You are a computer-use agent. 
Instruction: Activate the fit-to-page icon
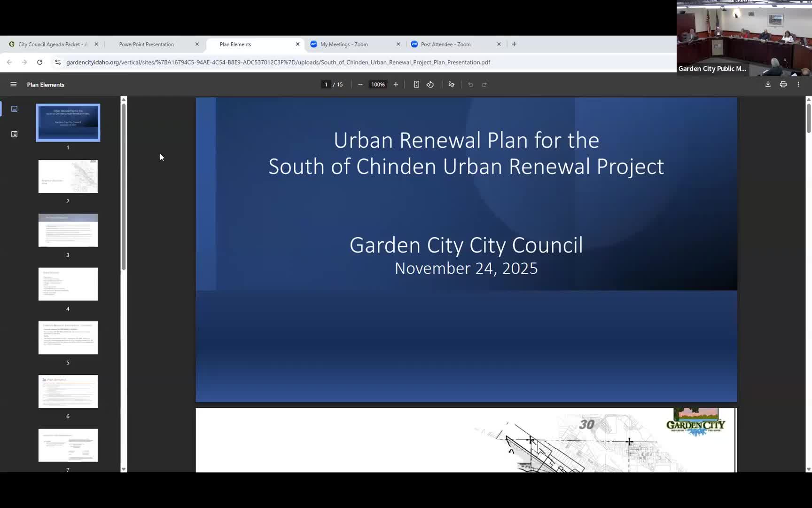click(x=416, y=84)
